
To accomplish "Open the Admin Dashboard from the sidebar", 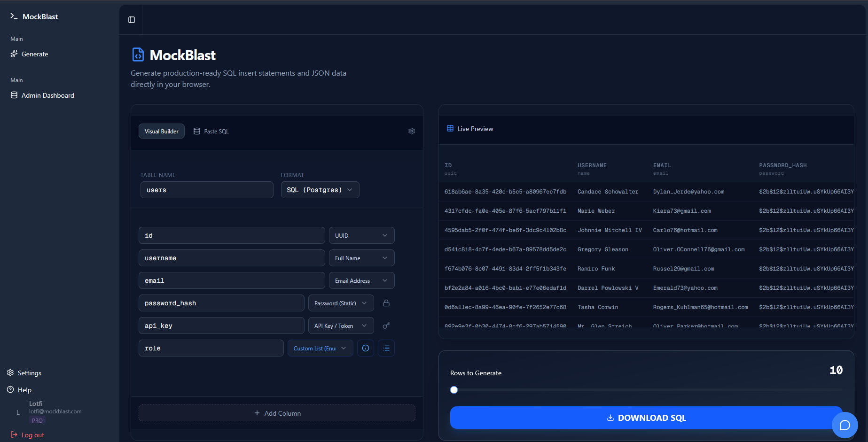I will (47, 95).
